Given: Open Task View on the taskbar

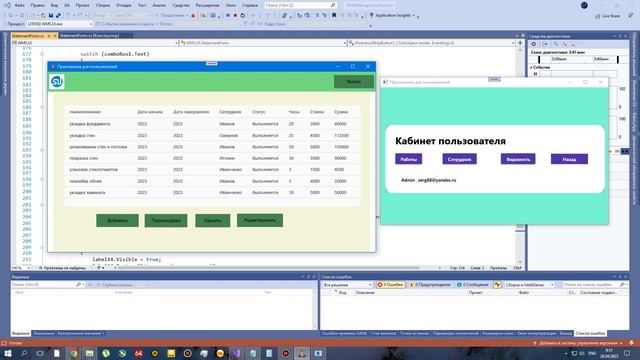Looking at the screenshot, I should tap(40, 353).
